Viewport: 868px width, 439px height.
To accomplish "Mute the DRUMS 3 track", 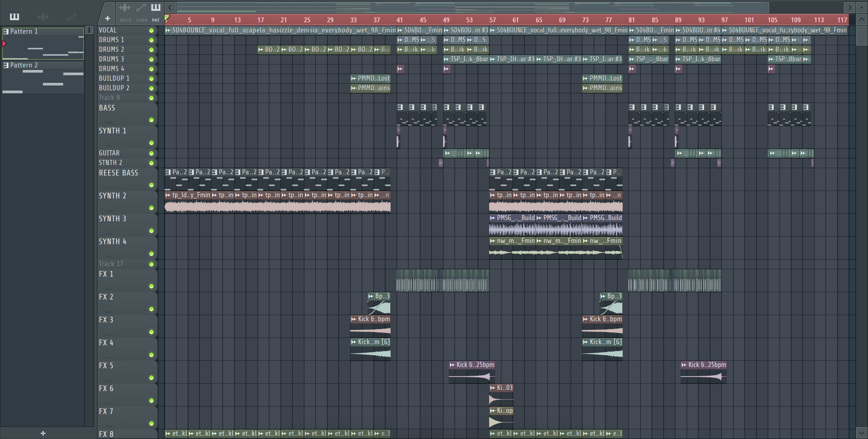I will [x=152, y=59].
